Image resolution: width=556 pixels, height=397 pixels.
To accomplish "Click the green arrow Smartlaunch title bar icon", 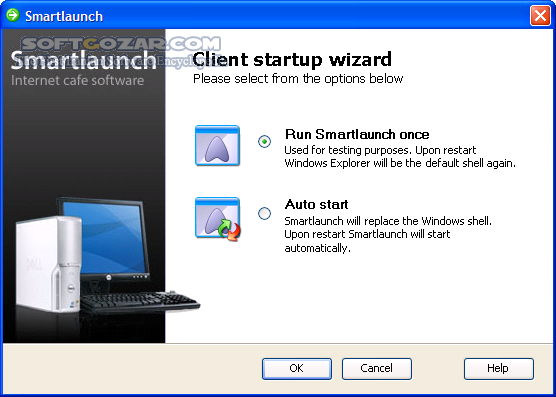I will pyautogui.click(x=13, y=15).
